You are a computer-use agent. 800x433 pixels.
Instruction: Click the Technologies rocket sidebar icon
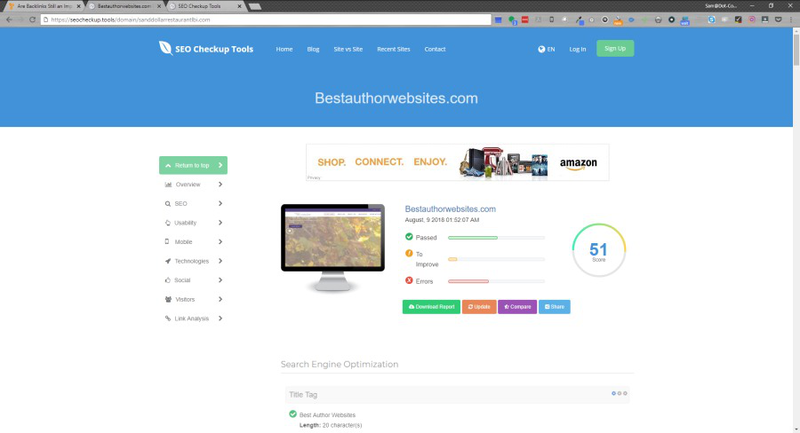tap(168, 261)
